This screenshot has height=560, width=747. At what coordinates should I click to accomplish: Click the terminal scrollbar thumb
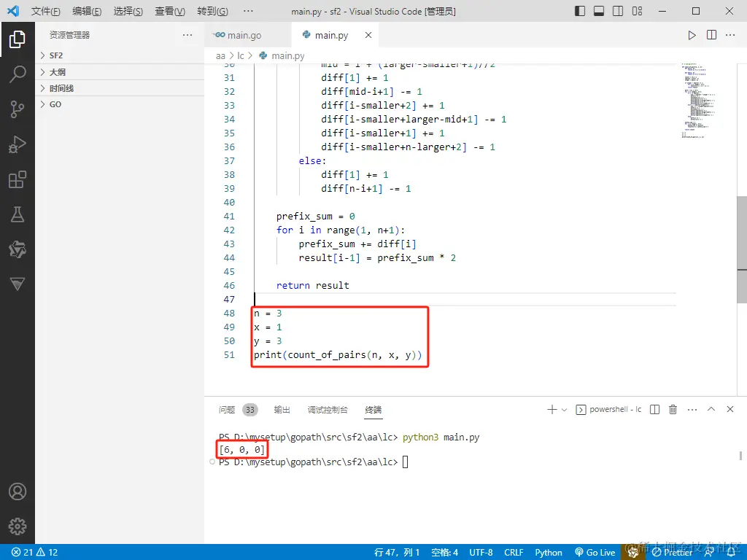(x=740, y=456)
